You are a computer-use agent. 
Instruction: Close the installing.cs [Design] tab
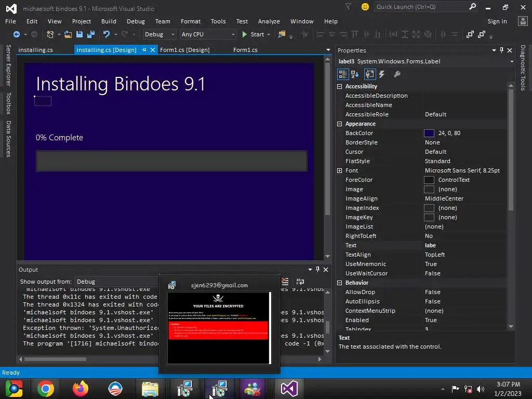click(153, 50)
